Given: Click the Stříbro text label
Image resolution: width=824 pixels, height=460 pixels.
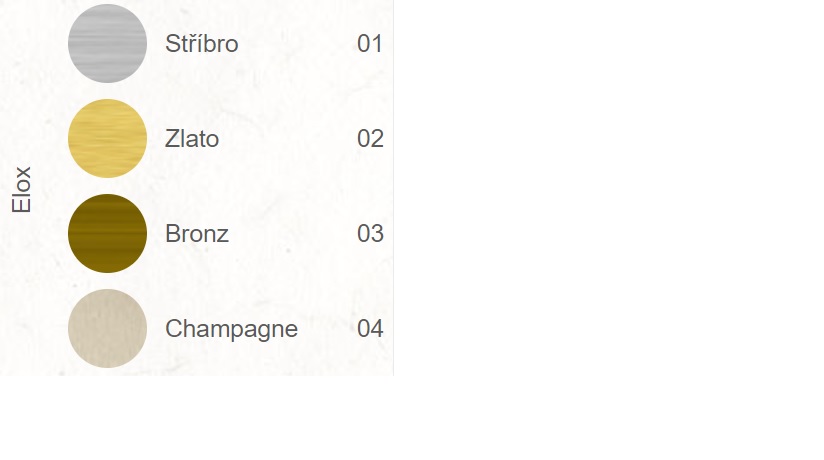Looking at the screenshot, I should click(201, 44).
